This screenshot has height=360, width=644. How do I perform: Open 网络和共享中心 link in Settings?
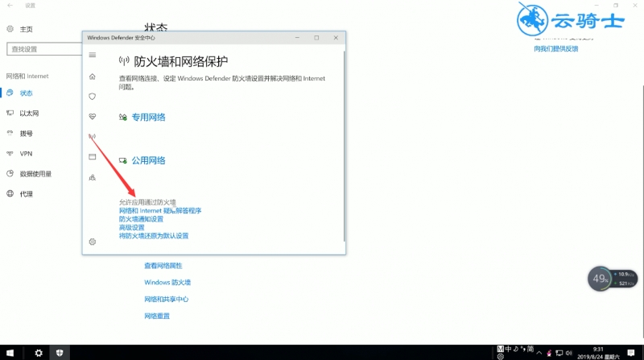(x=166, y=299)
